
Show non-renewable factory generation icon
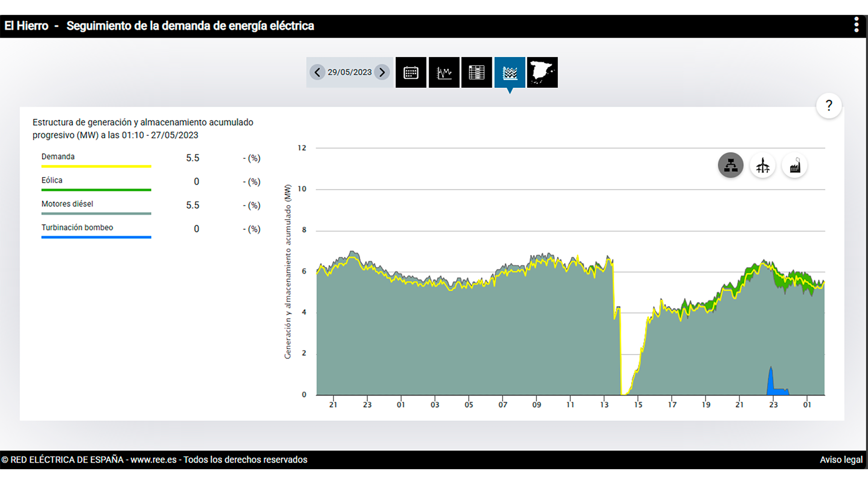click(x=795, y=166)
